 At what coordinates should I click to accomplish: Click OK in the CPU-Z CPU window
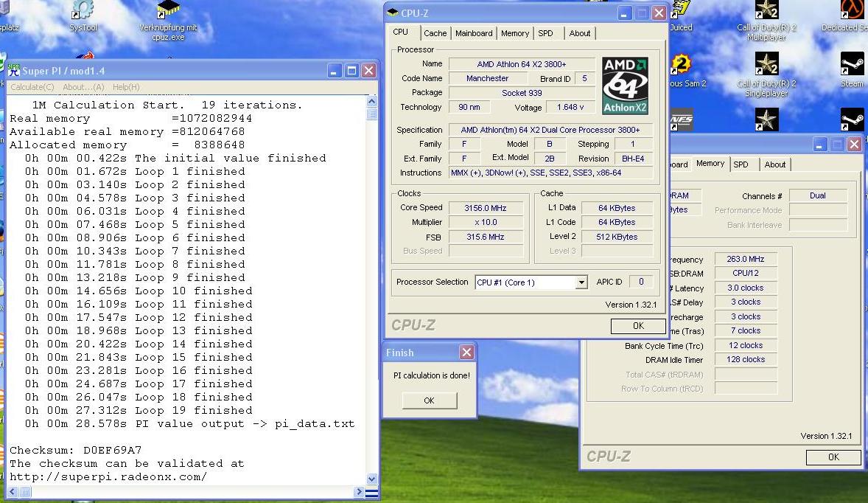(x=638, y=326)
